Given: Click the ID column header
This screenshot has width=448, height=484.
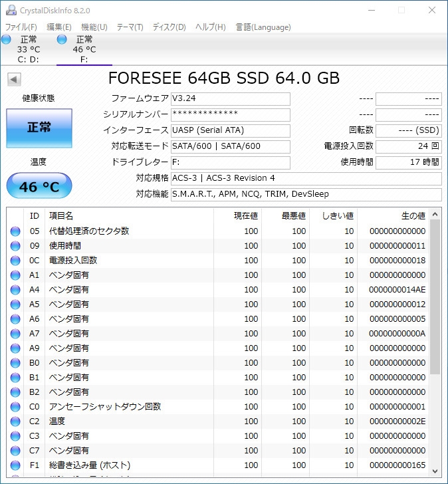Looking at the screenshot, I should [35, 216].
